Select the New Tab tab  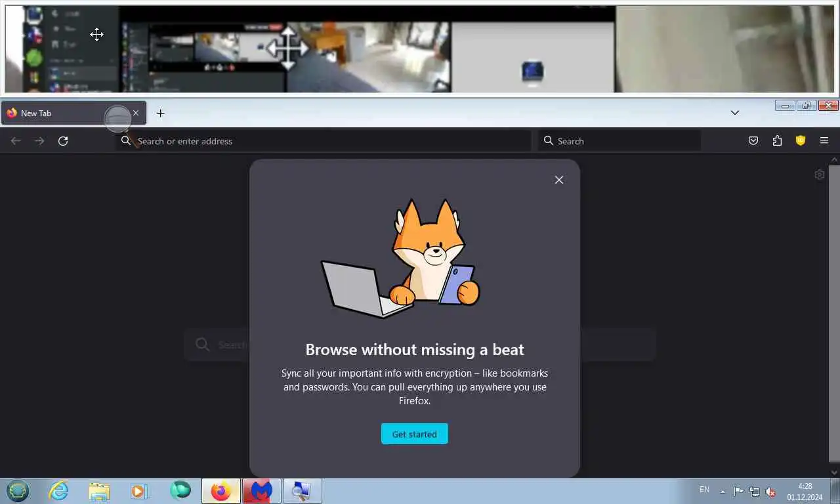click(x=73, y=113)
